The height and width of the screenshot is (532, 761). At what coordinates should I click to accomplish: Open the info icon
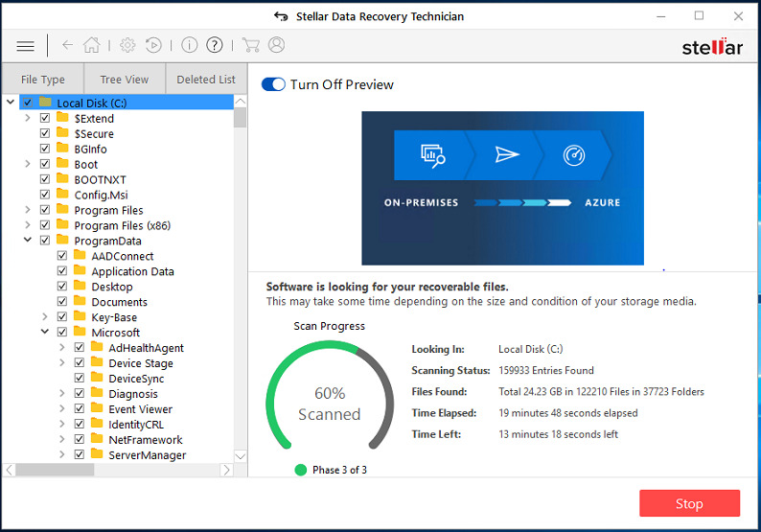click(190, 45)
